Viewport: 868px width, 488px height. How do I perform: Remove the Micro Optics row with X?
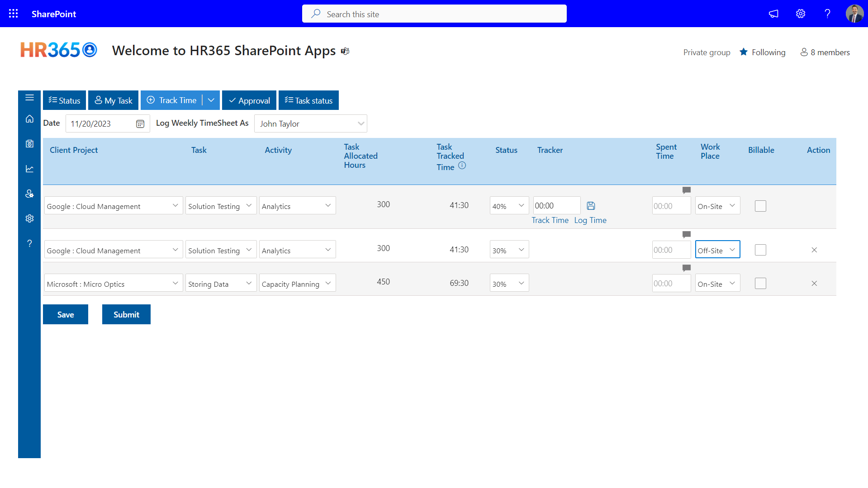click(x=814, y=283)
